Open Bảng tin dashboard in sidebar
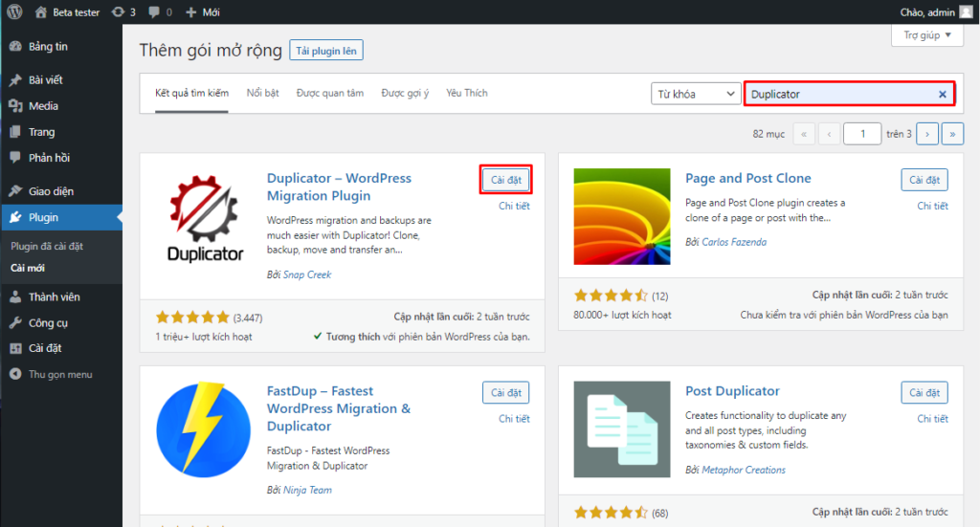 click(48, 47)
